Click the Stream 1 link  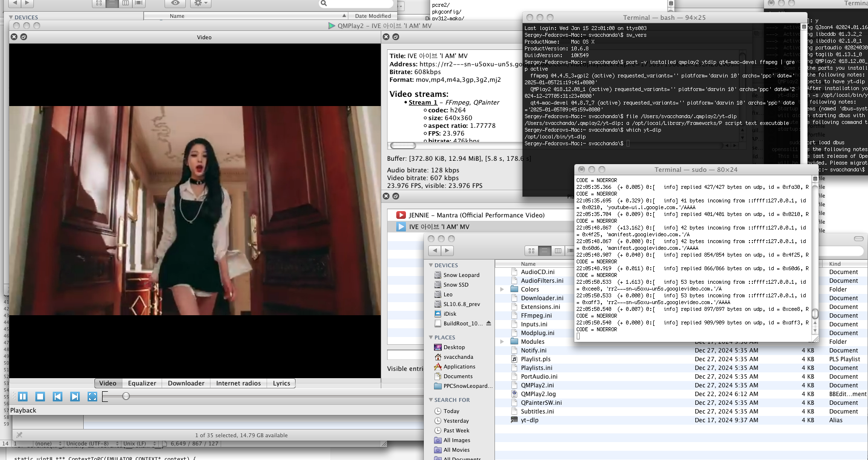click(x=423, y=102)
